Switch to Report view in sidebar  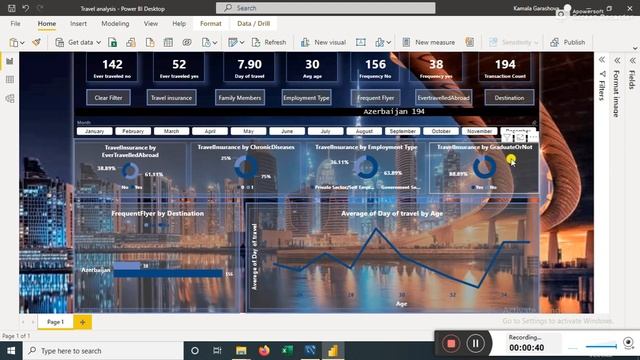tap(10, 61)
